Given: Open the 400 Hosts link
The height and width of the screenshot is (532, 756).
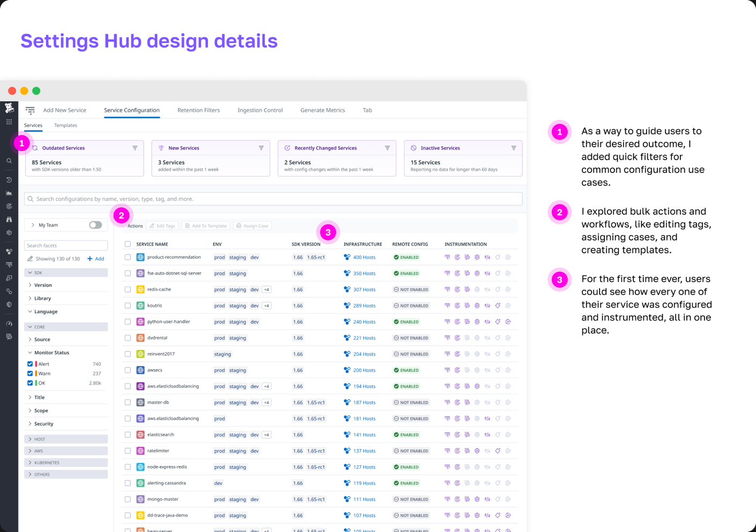Looking at the screenshot, I should 364,257.
